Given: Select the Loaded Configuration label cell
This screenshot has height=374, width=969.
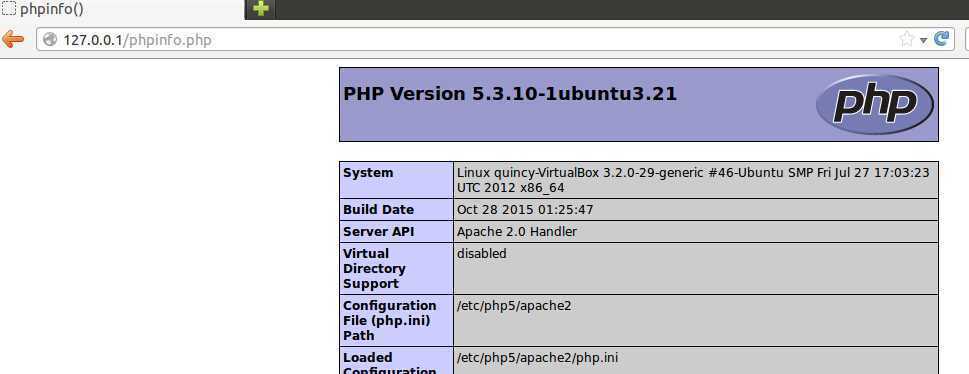Looking at the screenshot, I should pos(396,360).
